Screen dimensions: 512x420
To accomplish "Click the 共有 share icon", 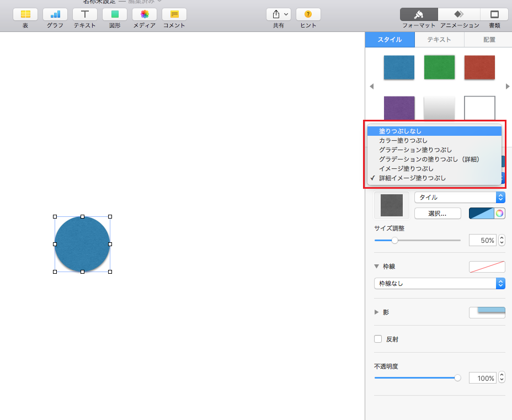I will (279, 14).
